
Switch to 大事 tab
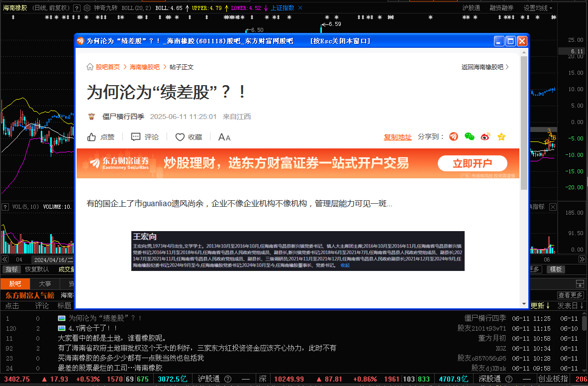tap(45, 284)
